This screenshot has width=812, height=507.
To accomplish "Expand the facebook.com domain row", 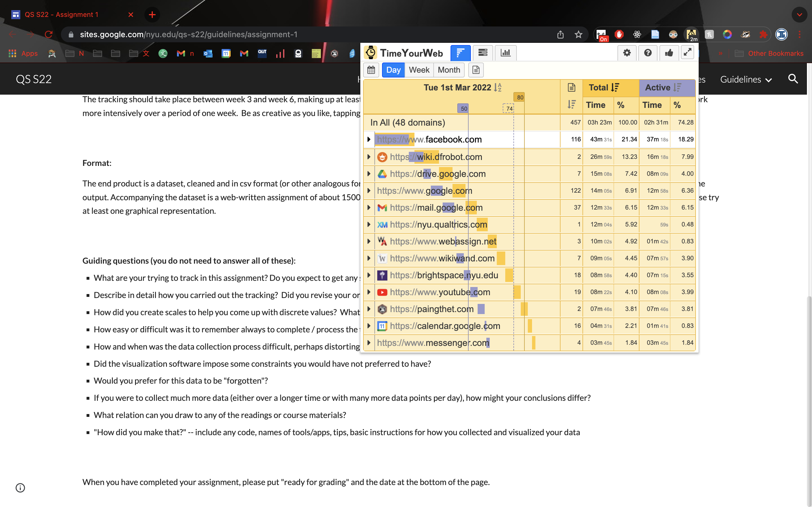I will click(368, 139).
